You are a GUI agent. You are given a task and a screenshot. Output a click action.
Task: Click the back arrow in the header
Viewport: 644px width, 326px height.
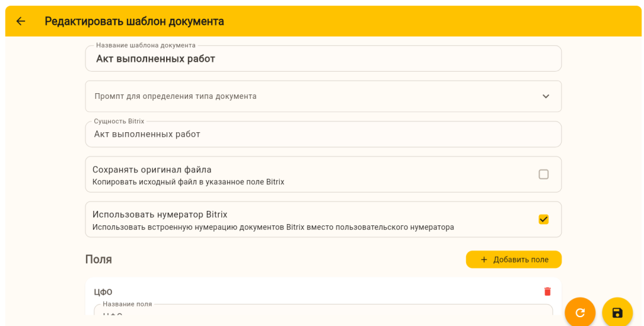pos(21,21)
